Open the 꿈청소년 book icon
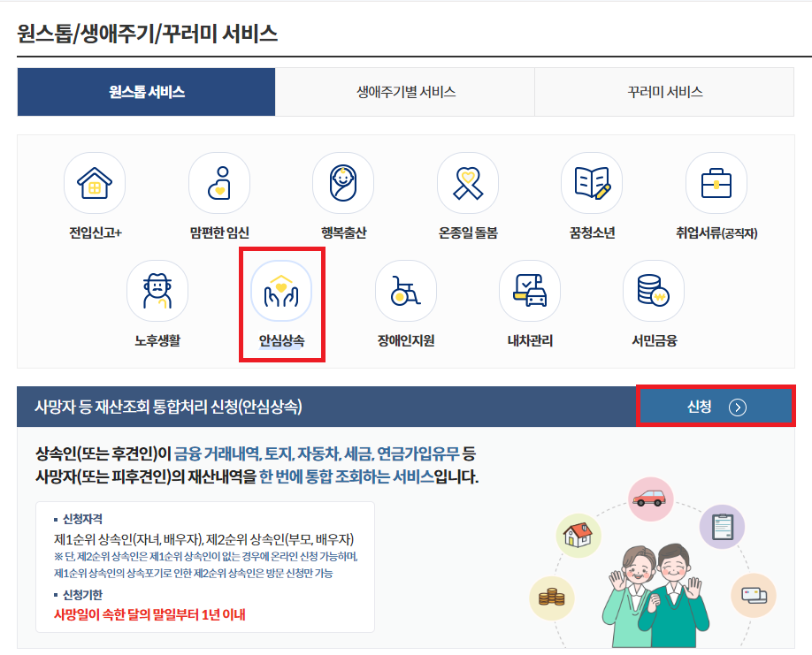This screenshot has height=655, width=812. coord(592,183)
